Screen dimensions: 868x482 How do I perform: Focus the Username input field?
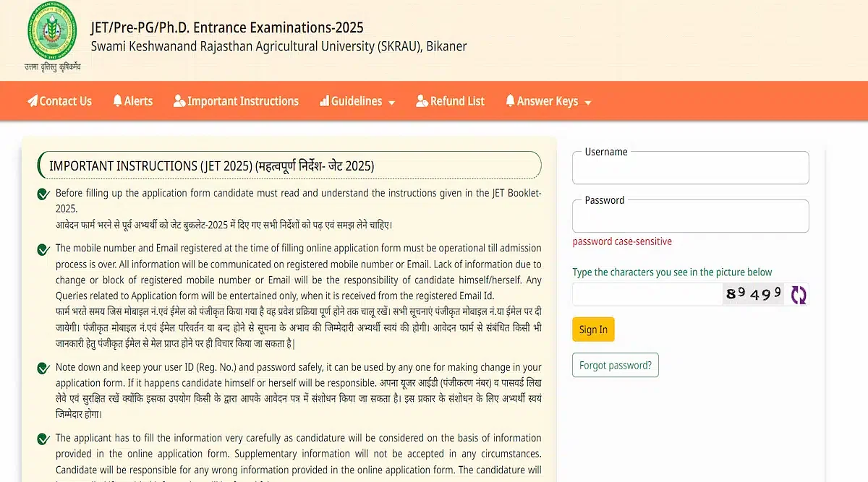(691, 168)
